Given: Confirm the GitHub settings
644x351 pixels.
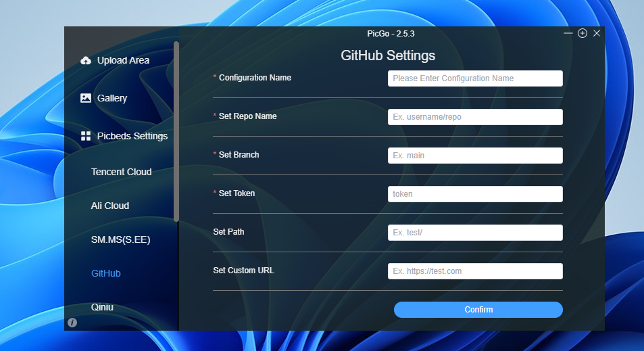Looking at the screenshot, I should [x=478, y=310].
